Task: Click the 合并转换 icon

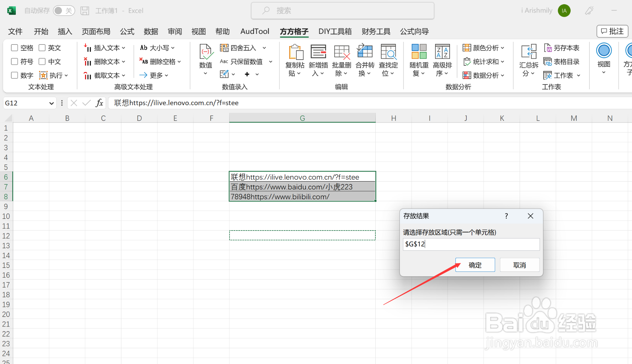Action: coord(365,52)
